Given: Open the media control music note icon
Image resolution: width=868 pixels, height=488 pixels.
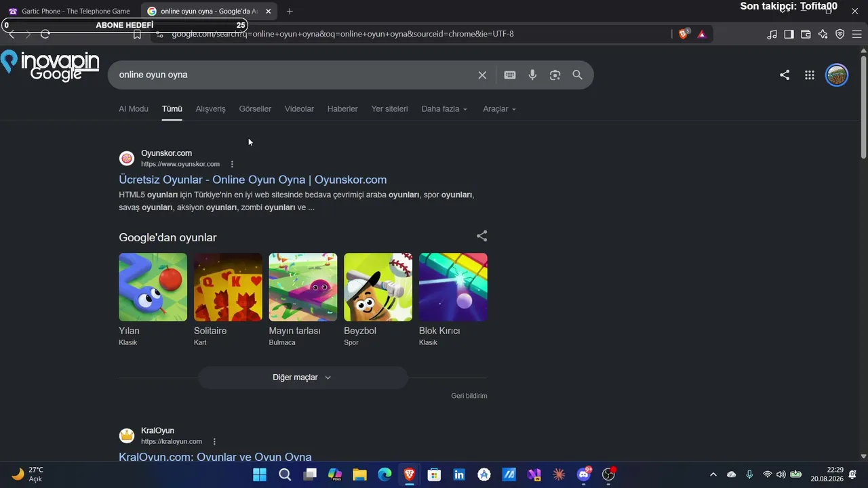Looking at the screenshot, I should point(772,34).
